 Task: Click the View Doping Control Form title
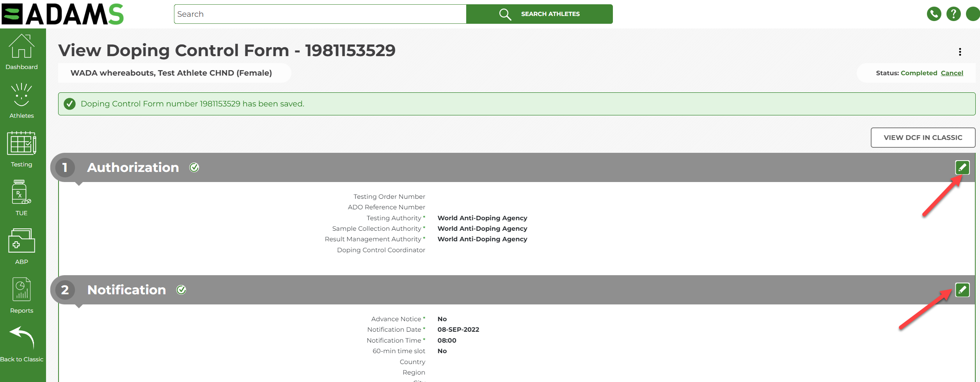(x=227, y=50)
